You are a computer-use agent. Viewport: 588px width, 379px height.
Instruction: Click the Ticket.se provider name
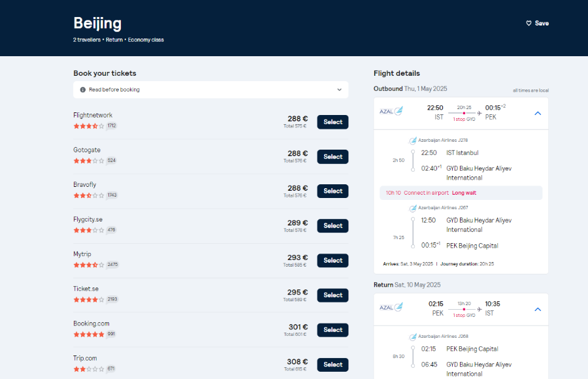[x=86, y=289]
